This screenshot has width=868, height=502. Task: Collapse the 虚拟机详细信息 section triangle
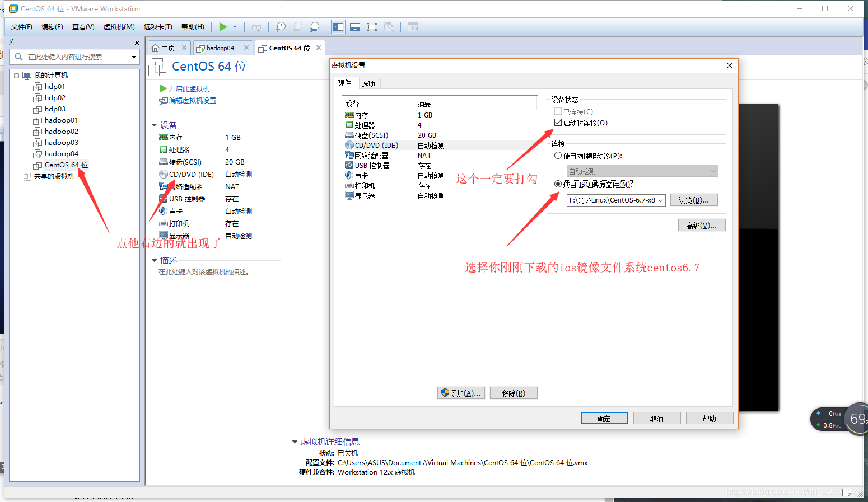[295, 442]
